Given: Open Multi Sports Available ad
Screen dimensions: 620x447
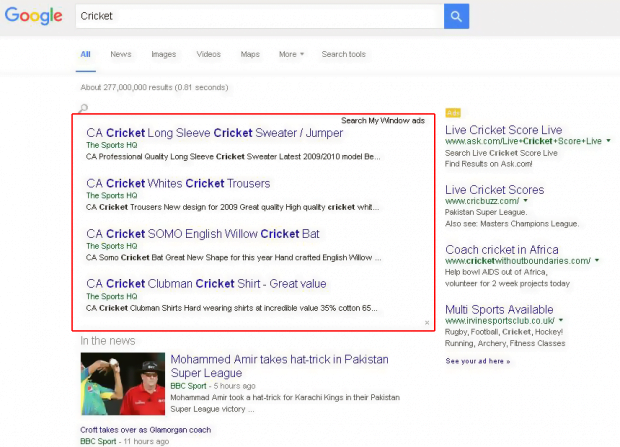Looking at the screenshot, I should [x=499, y=309].
